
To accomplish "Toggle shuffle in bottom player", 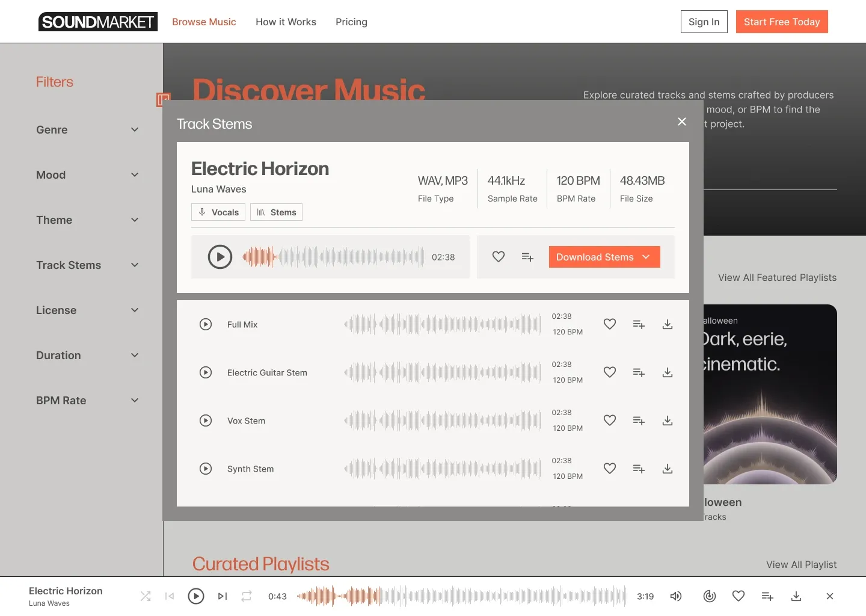I will (146, 596).
